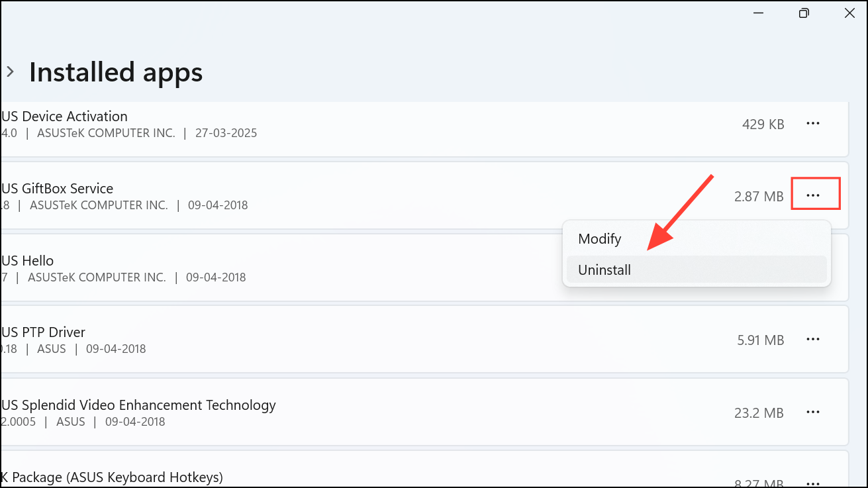Open more options for ATK Package
Viewport: 868px width, 488px height.
(812, 482)
